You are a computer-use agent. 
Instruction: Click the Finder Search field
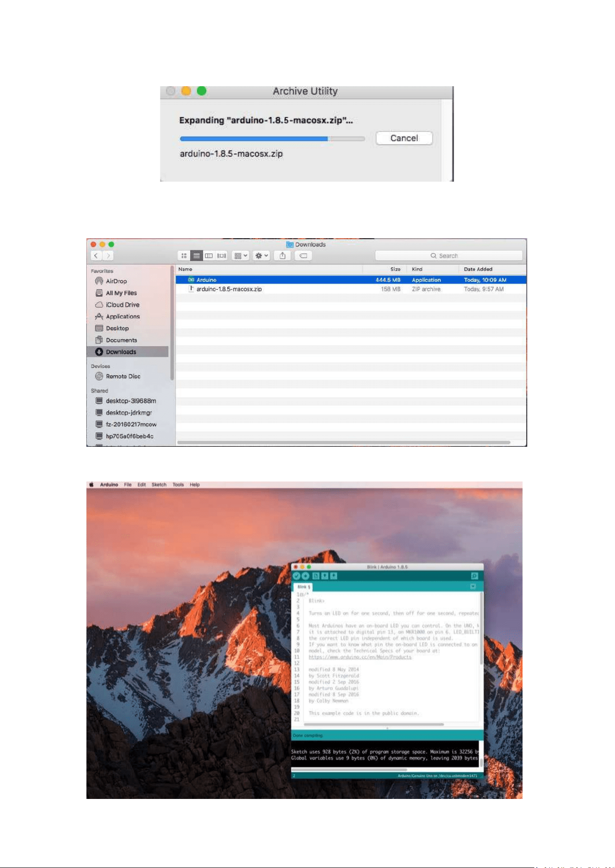click(x=448, y=256)
